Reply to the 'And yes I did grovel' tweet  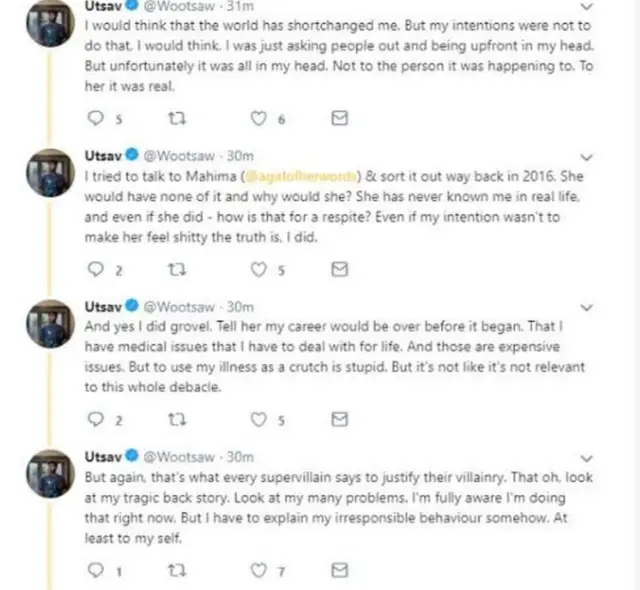pyautogui.click(x=96, y=420)
